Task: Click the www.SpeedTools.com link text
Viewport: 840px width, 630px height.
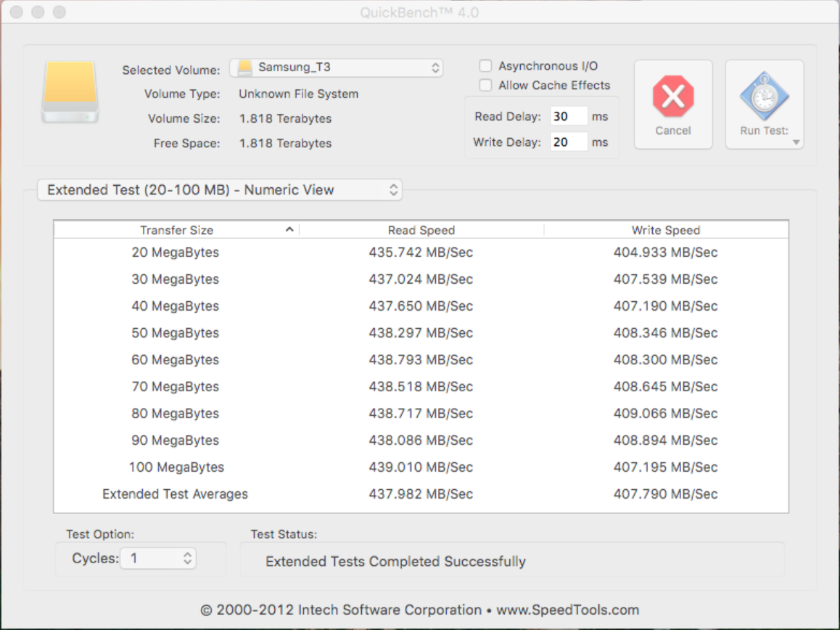Action: (x=567, y=610)
